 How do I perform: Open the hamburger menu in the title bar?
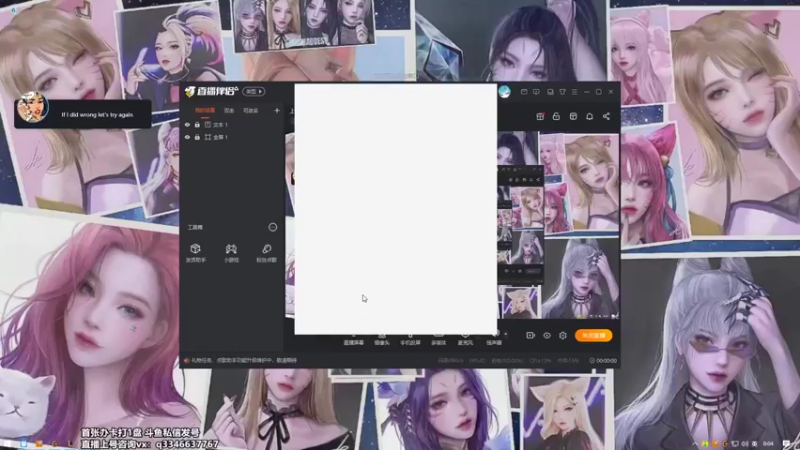pyautogui.click(x=574, y=92)
